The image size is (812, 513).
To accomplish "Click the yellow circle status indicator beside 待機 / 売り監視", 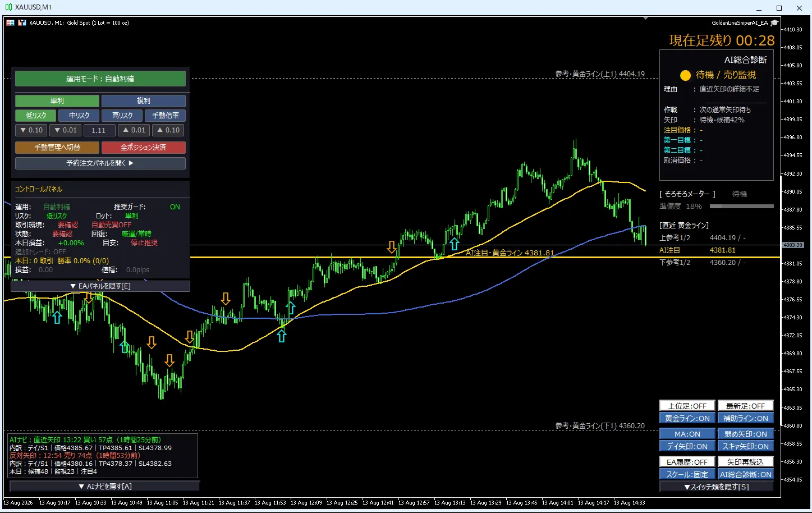I will [x=685, y=75].
